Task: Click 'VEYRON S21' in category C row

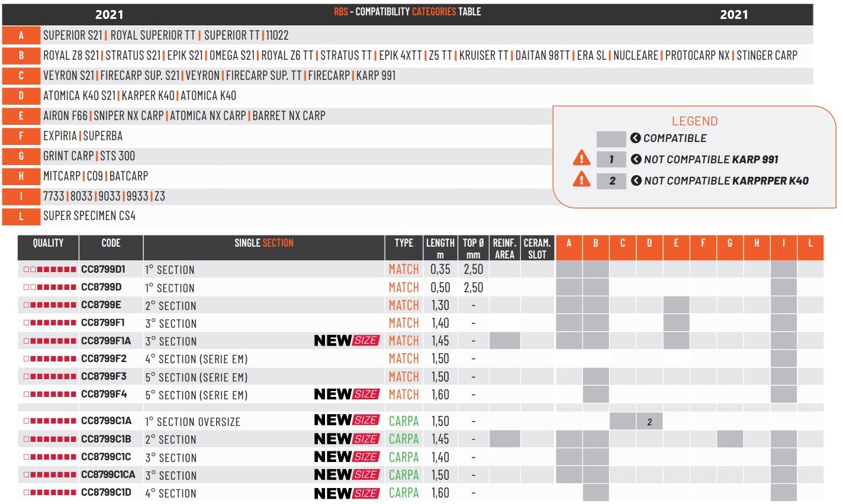Action: [x=69, y=76]
